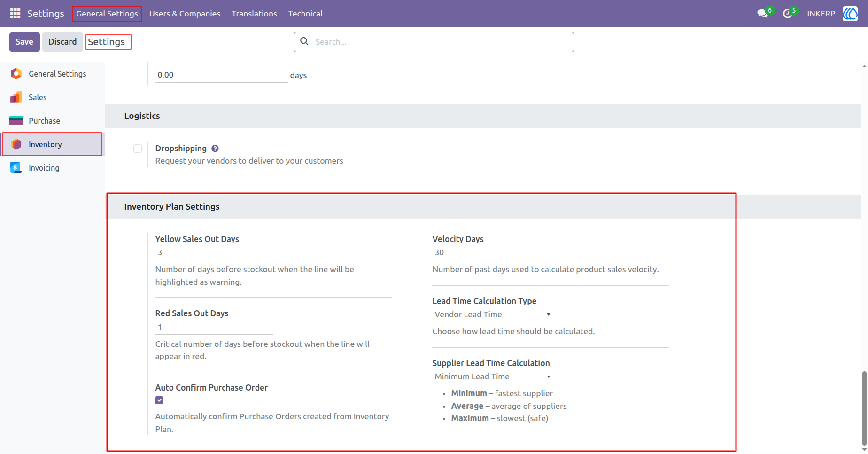Click the Sales sidebar icon
This screenshot has width=868, height=454.
[16, 97]
